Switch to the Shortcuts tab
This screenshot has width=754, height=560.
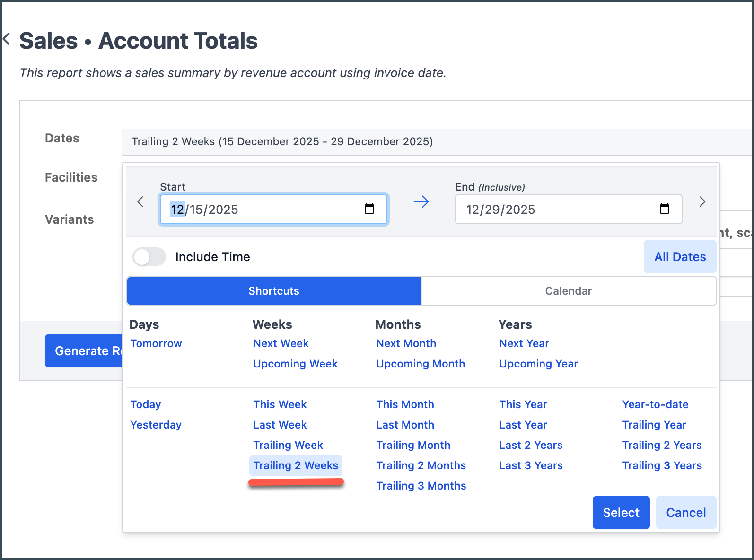[274, 291]
